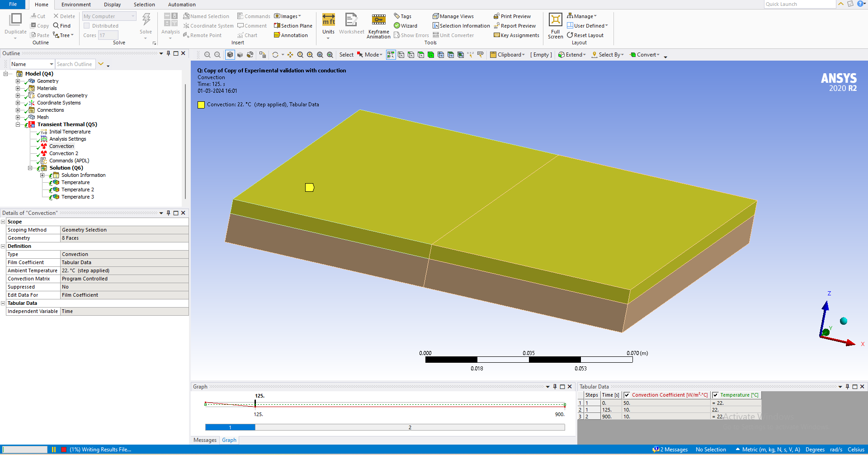Click the Report Preview button
Image resolution: width=868 pixels, height=455 pixels.
point(514,26)
